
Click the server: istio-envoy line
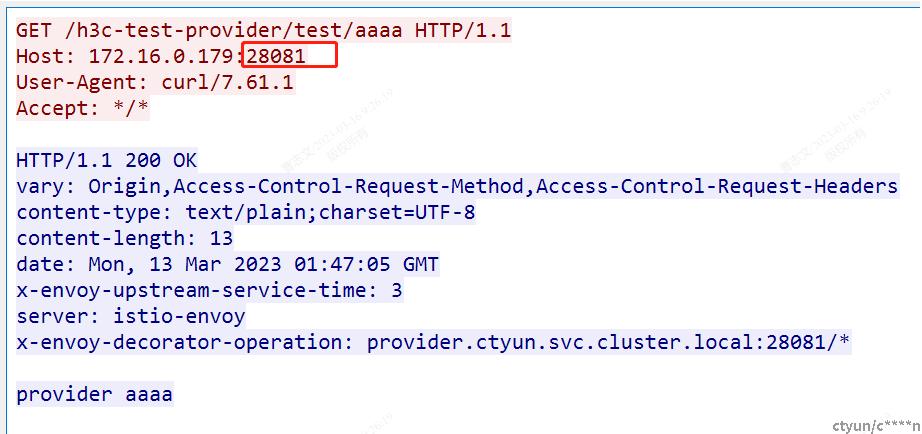coord(131,316)
